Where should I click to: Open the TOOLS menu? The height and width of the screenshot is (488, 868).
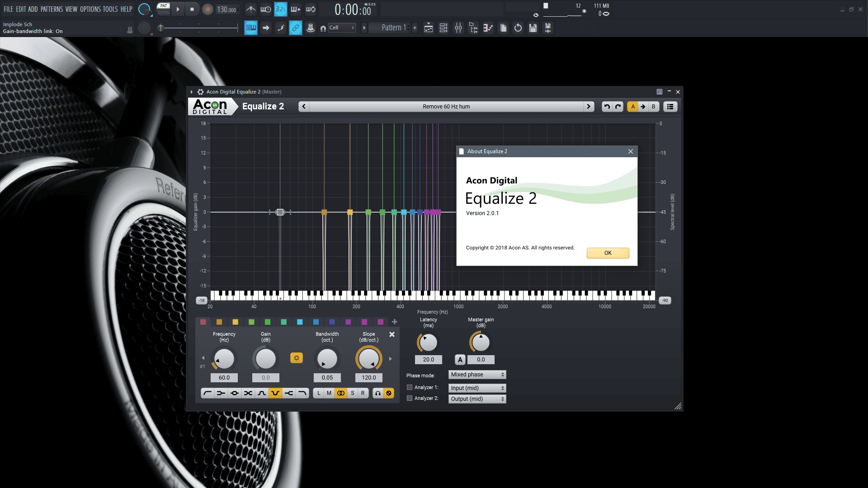click(x=110, y=9)
